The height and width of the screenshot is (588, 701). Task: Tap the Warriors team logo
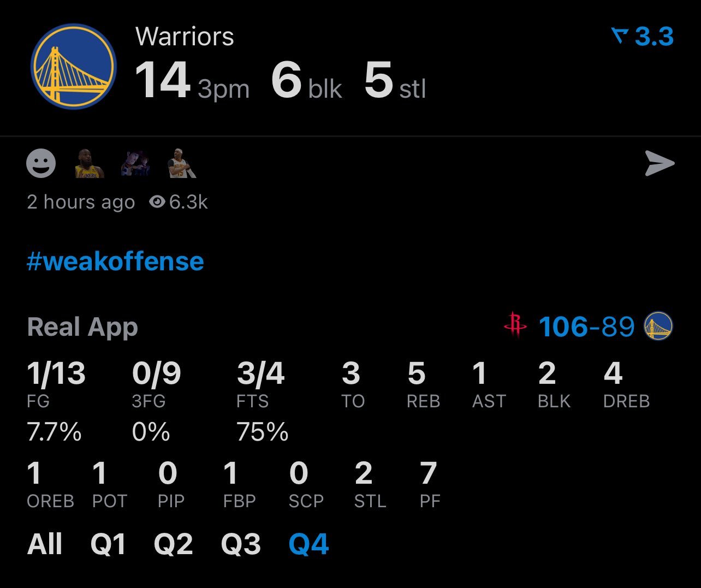tap(73, 66)
